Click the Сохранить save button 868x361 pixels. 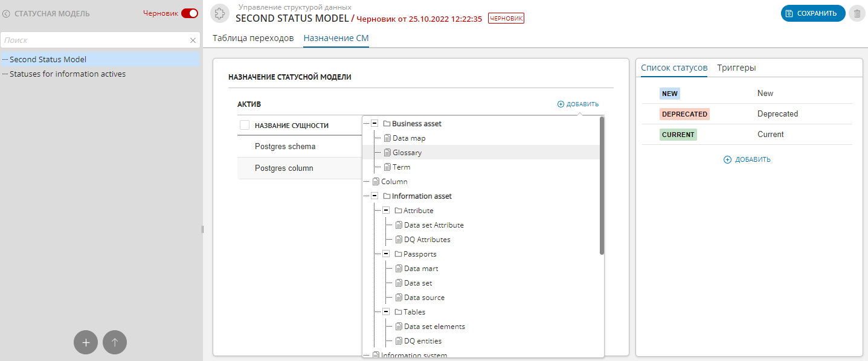812,13
